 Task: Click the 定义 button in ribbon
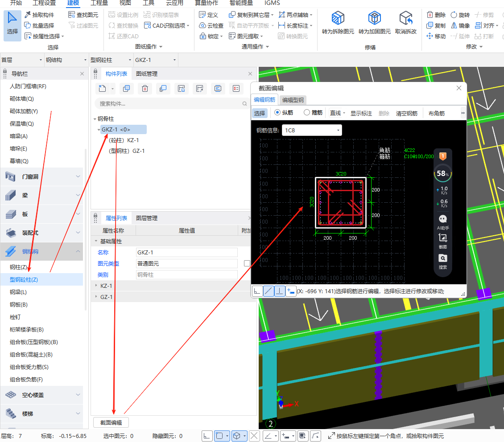tap(208, 15)
